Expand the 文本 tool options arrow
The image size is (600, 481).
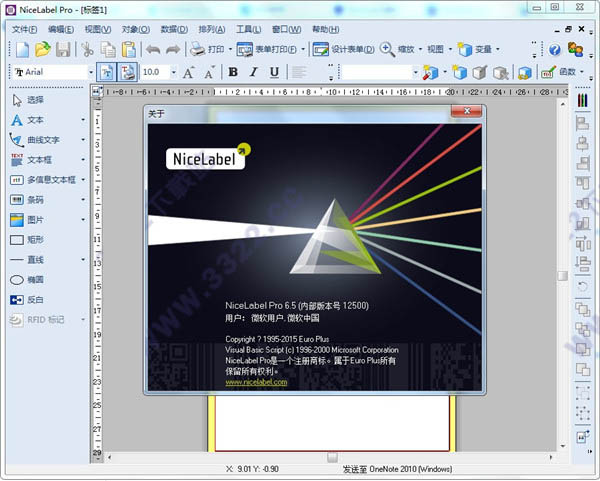83,120
